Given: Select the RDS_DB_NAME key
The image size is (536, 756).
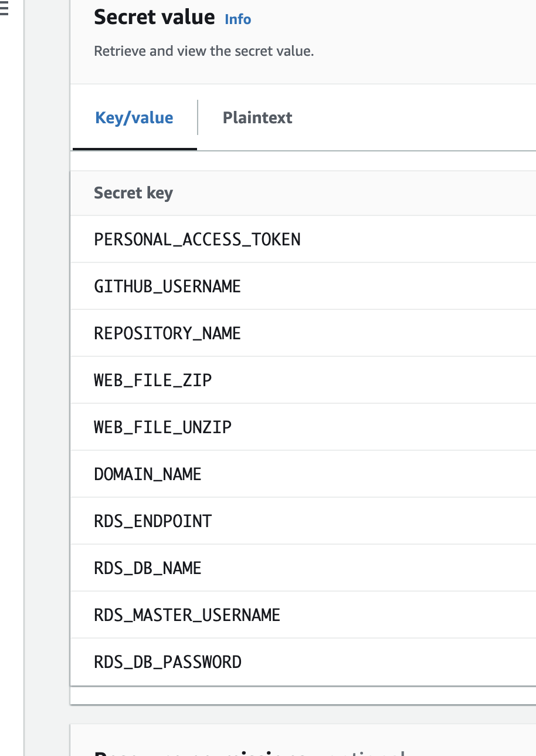Looking at the screenshot, I should [x=147, y=568].
